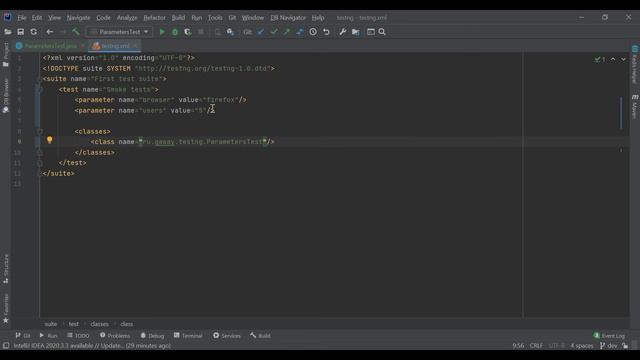Open the Debug tool window button

(x=152, y=336)
